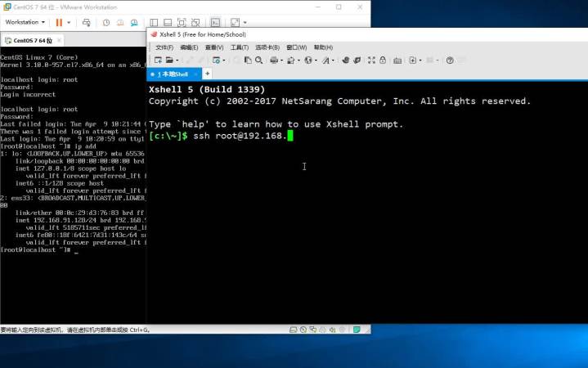Toggle the VMware library sidebar icon
588x368 pixels.
coord(154,23)
